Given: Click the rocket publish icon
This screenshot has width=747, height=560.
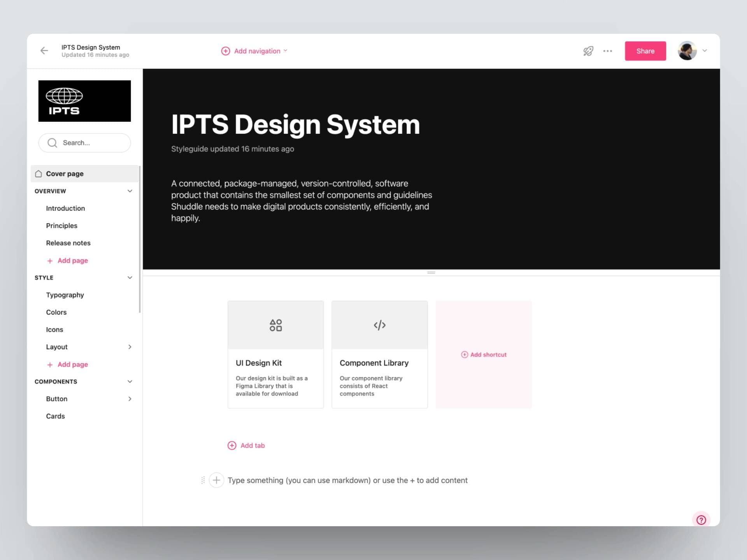Looking at the screenshot, I should coord(588,51).
